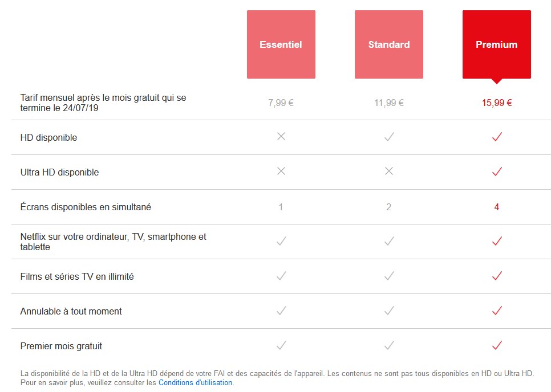Click the Premium checkmark for Annulable à tout moment

497,311
